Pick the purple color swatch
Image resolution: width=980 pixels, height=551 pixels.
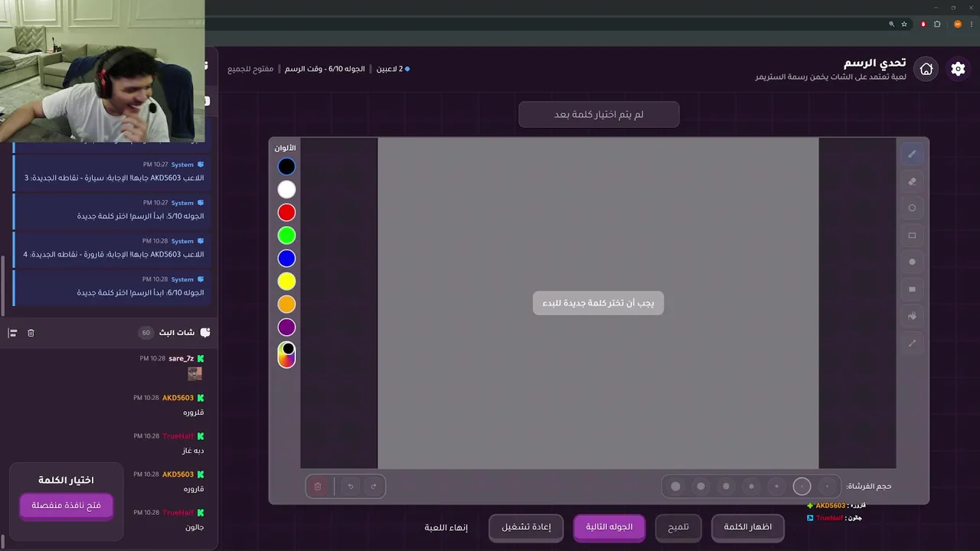[286, 327]
